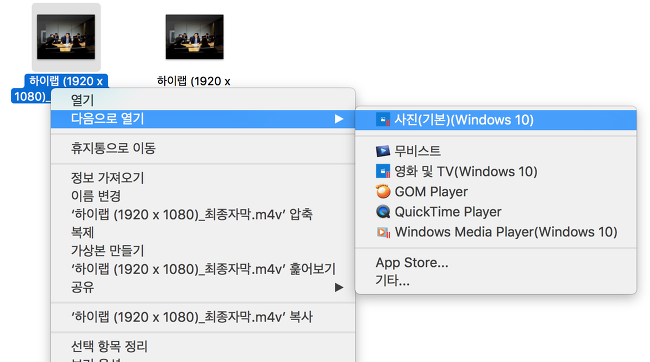This screenshot has height=362, width=650.
Task: Select 선택 항목 정리 menu item
Action: 203,346
